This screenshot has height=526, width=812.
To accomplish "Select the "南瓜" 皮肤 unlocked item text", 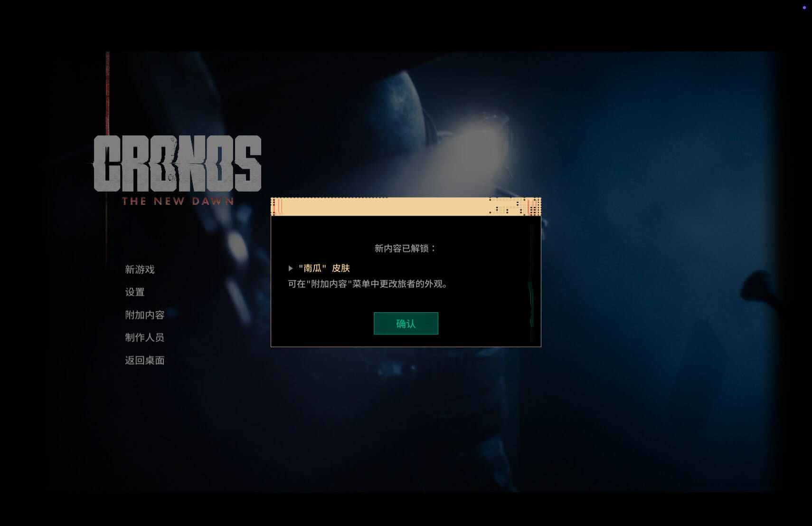I will click(x=324, y=268).
